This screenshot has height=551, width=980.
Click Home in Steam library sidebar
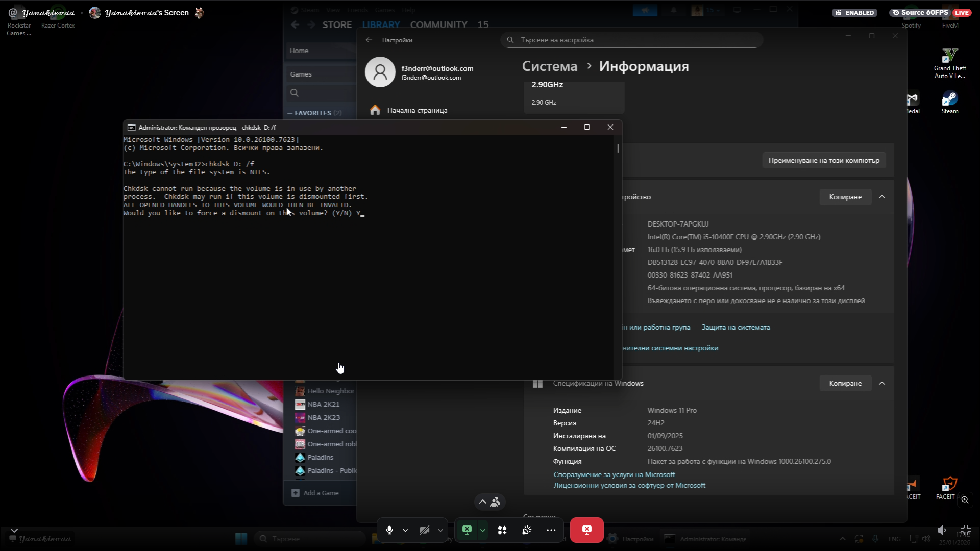pos(321,51)
